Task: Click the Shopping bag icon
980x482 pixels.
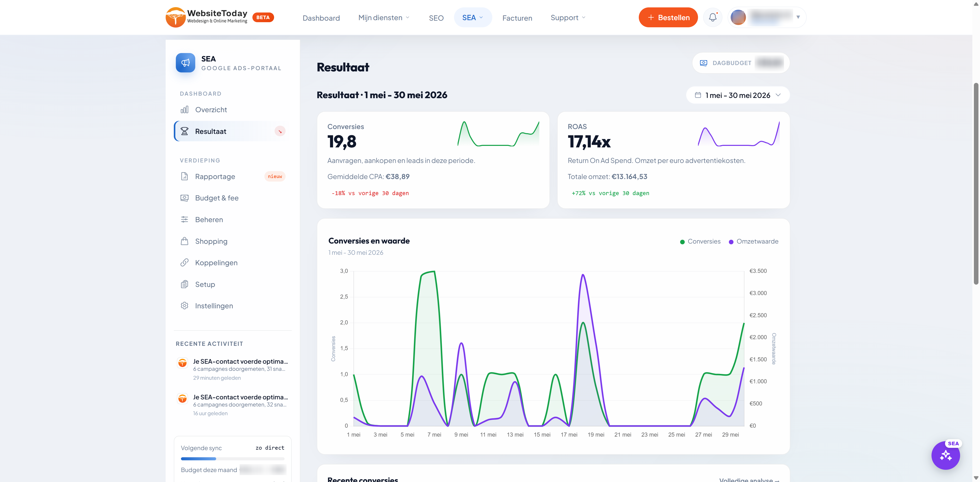Action: [185, 241]
